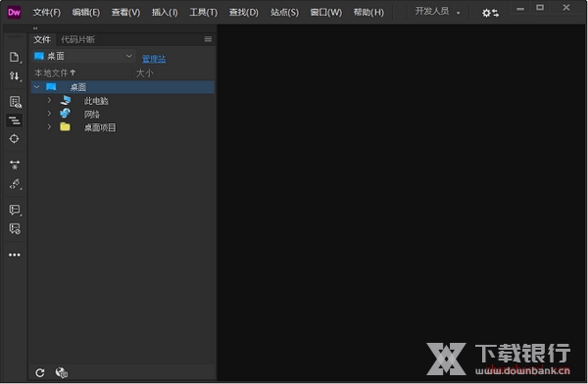Click the format source code icon

point(15,184)
